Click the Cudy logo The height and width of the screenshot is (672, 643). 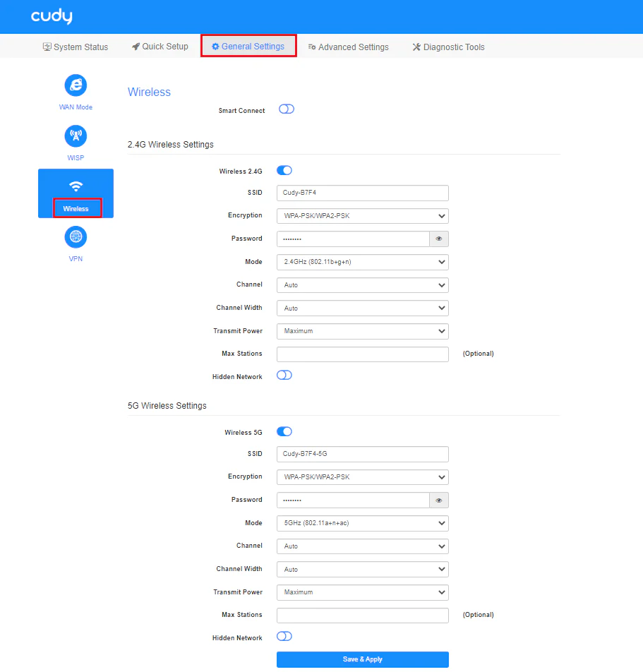click(52, 16)
